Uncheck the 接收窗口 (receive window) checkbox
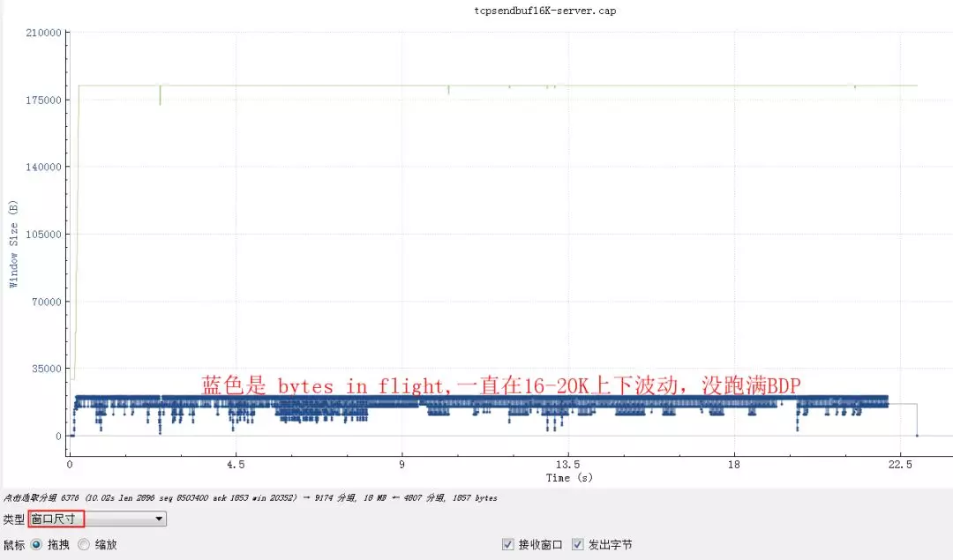The height and width of the screenshot is (560, 953). 509,544
